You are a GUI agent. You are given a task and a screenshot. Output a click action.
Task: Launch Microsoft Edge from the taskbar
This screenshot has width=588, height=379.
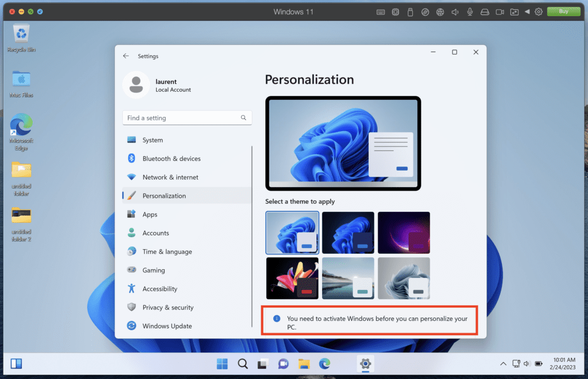click(324, 363)
